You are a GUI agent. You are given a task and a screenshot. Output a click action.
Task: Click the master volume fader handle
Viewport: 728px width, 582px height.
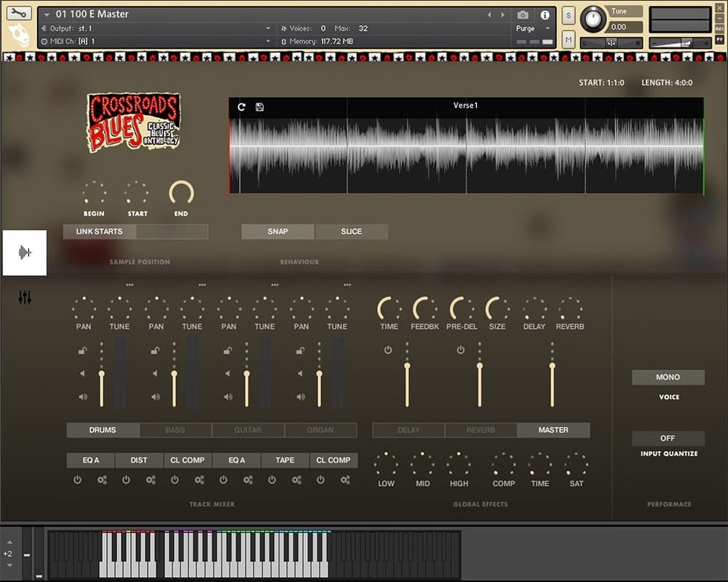[552, 365]
